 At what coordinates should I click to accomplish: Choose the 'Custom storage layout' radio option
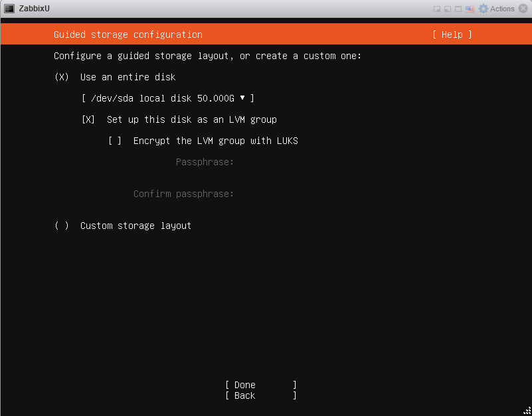tap(62, 226)
